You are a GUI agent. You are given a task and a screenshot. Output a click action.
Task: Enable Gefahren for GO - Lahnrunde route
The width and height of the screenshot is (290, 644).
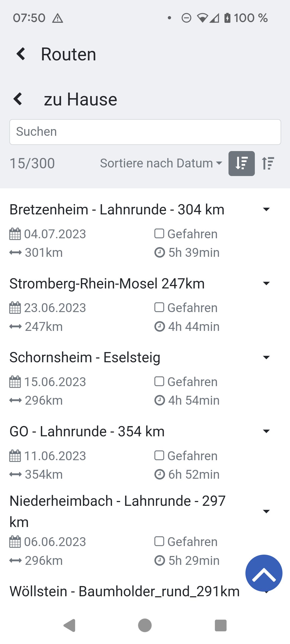(159, 455)
